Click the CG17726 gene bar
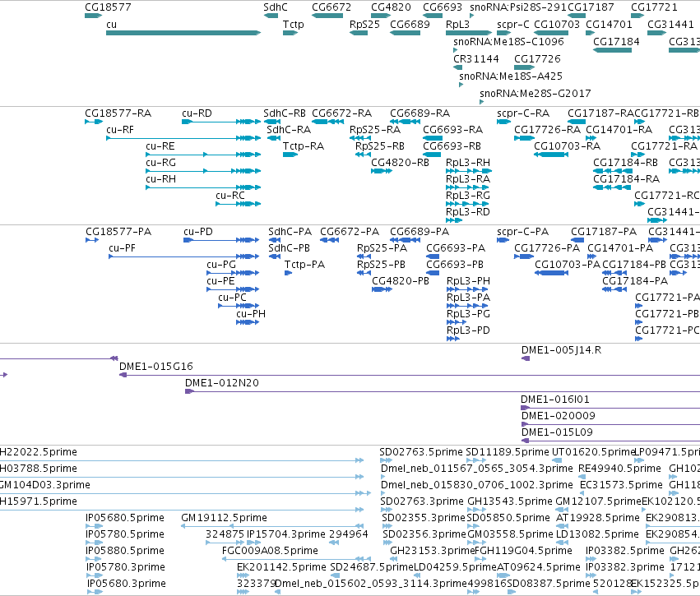700x596 pixels. pyautogui.click(x=524, y=67)
